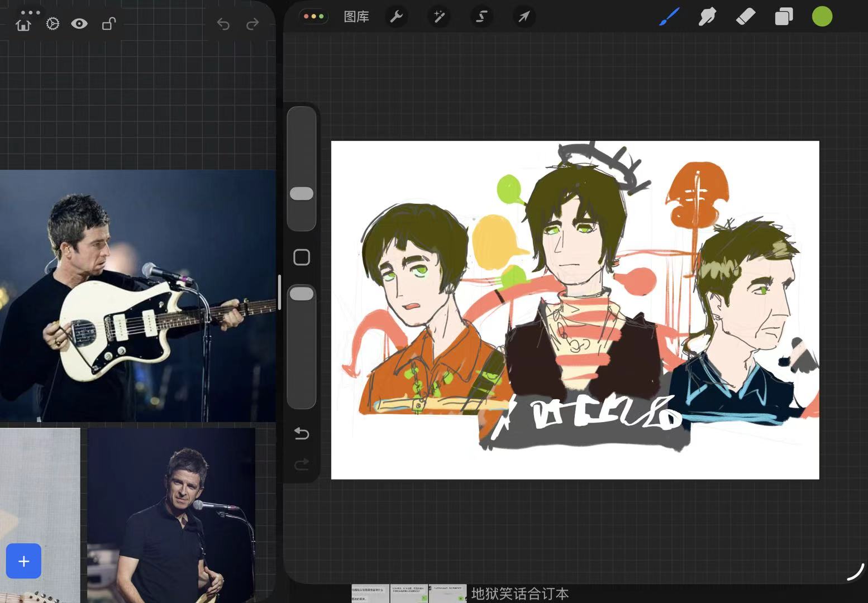Select the Smudge tool
This screenshot has width=868, height=603.
click(x=707, y=17)
